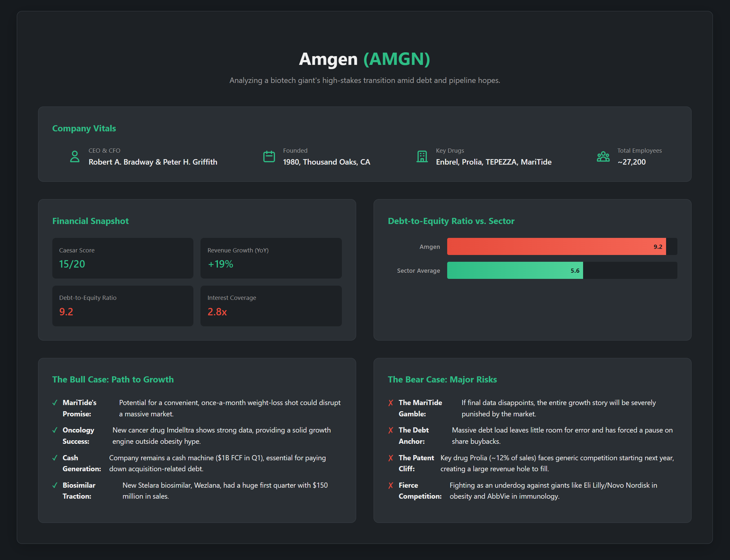Click the green Sector Average bar

click(x=515, y=270)
